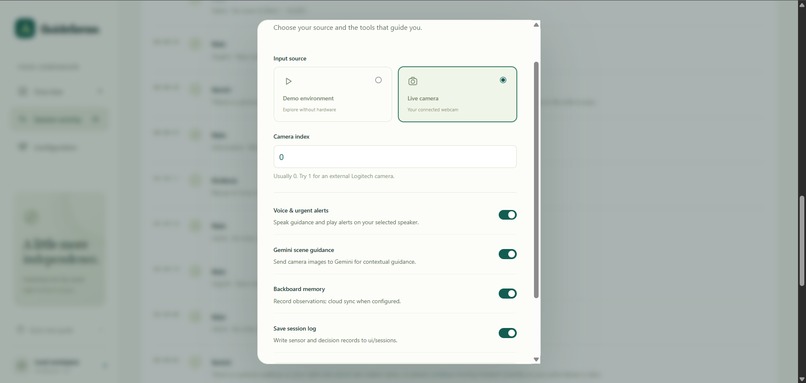Click the 'Camera index' label
The height and width of the screenshot is (383, 806).
[291, 137]
